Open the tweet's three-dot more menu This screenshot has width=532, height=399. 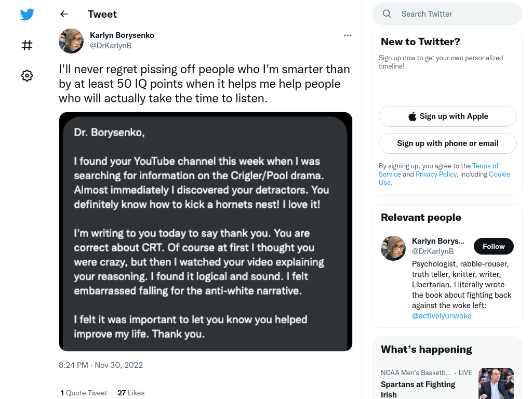348,35
